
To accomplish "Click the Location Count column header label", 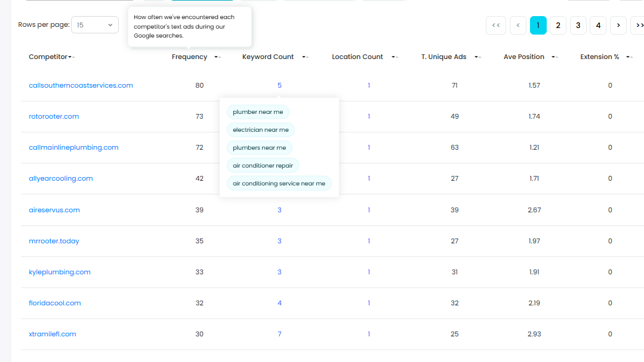I will 358,57.
